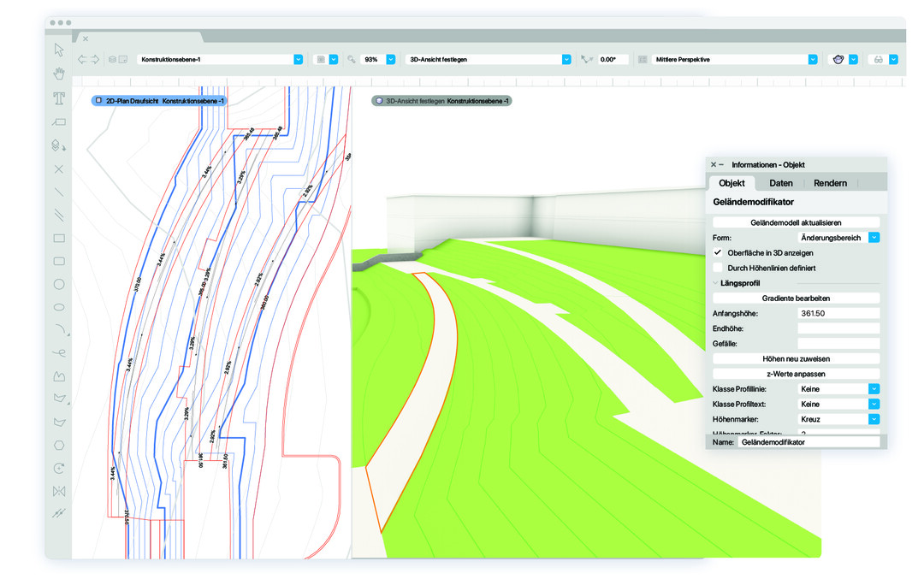Select the Regular Polygon hexagon tool

[59, 445]
